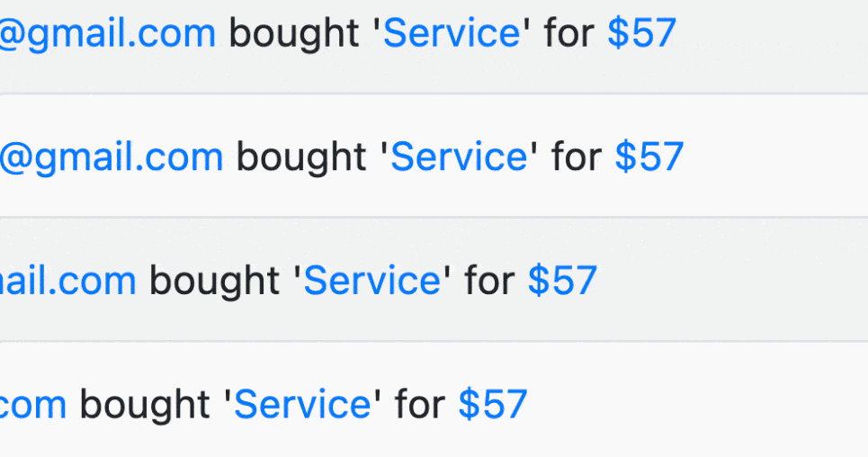Image resolution: width=868 pixels, height=457 pixels.
Task: Click the word 'for' in the second row
Action: point(577,157)
